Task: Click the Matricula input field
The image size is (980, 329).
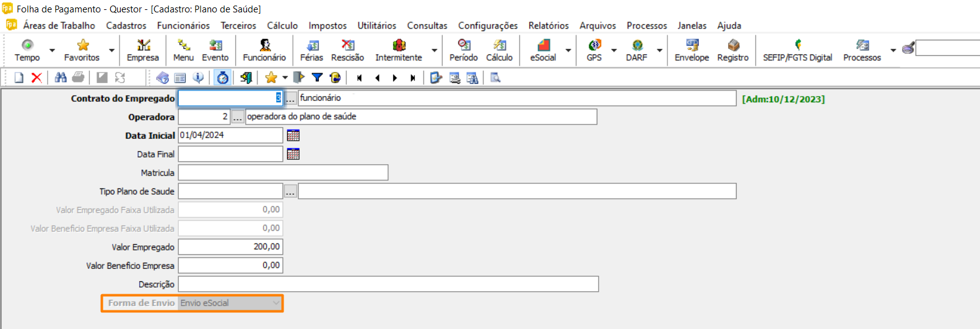Action: 283,173
